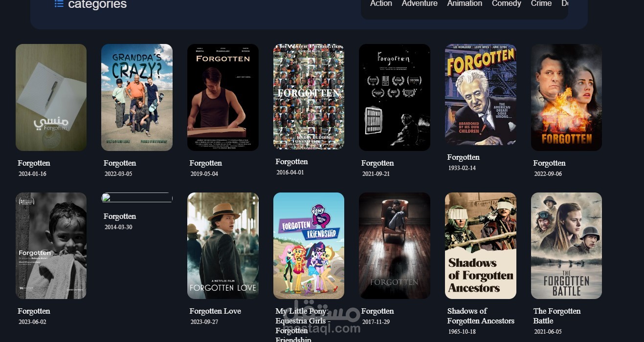This screenshot has height=342, width=644.
Task: Open The Forgotten Battle poster
Action: coord(566,246)
